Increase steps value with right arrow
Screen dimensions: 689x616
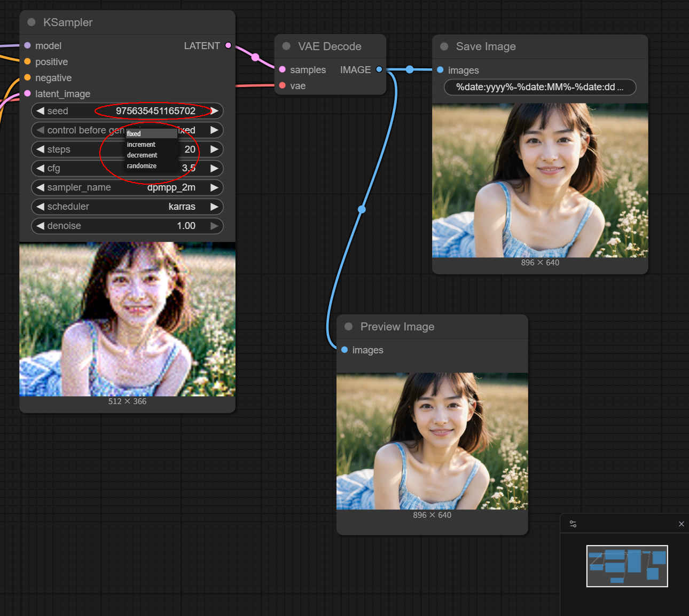[x=214, y=149]
